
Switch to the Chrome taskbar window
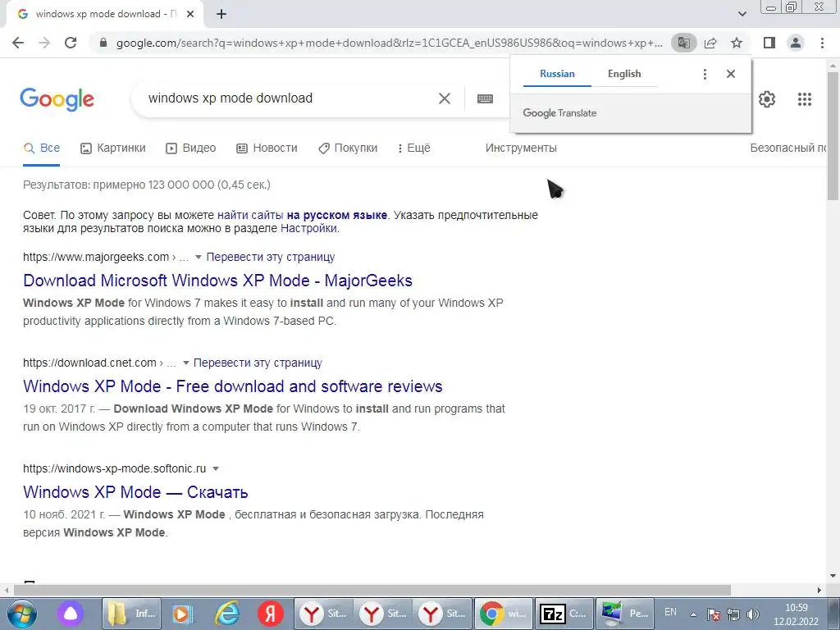point(504,614)
